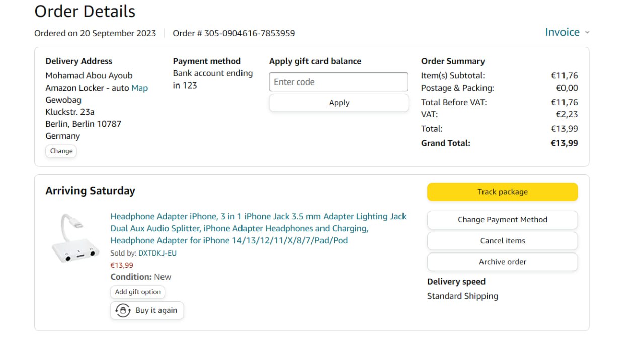Visit seller DXTDKJ-EU page
644x337 pixels.
tap(157, 253)
